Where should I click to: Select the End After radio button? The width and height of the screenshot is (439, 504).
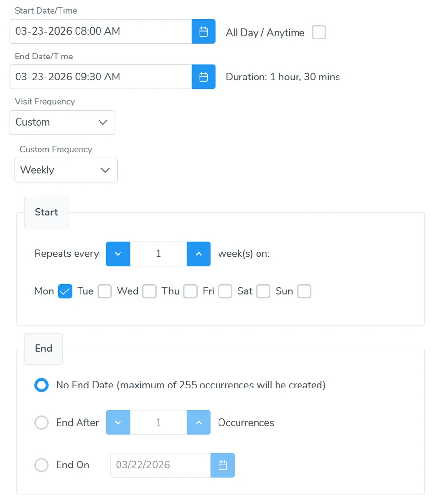(x=41, y=423)
